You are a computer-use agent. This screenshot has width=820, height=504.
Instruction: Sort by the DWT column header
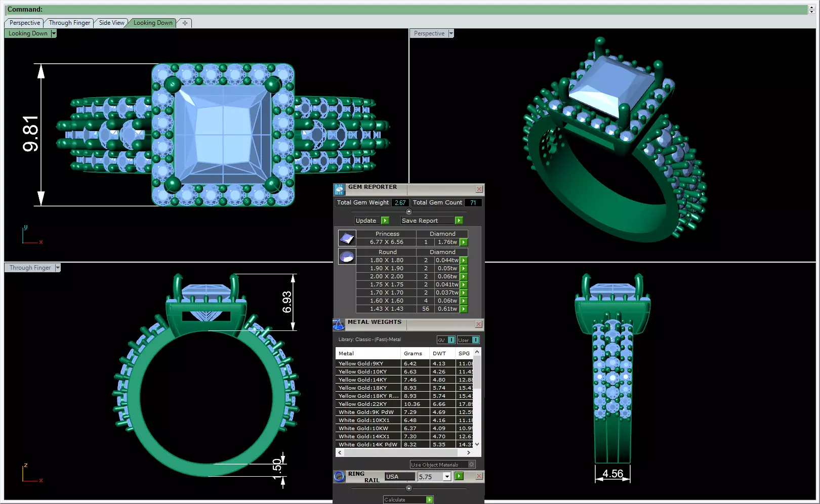(x=442, y=353)
